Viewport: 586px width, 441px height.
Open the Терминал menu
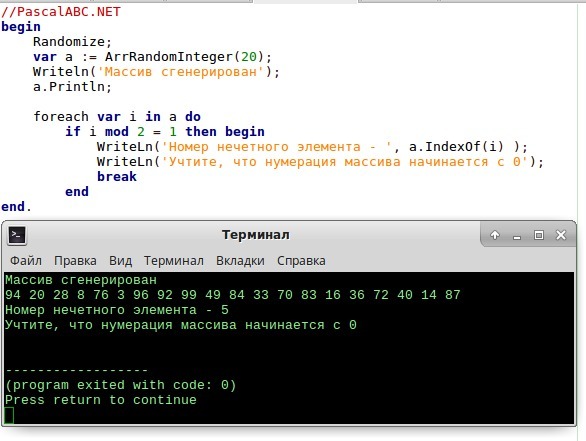click(x=174, y=260)
